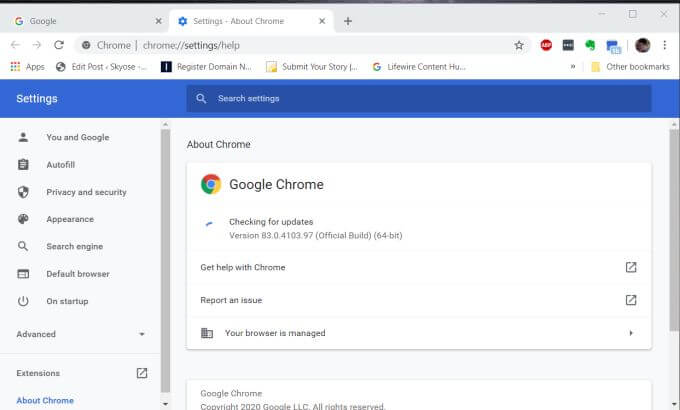Screen dimensions: 680x410
Task: Click the back navigation arrow
Action: coord(15,45)
